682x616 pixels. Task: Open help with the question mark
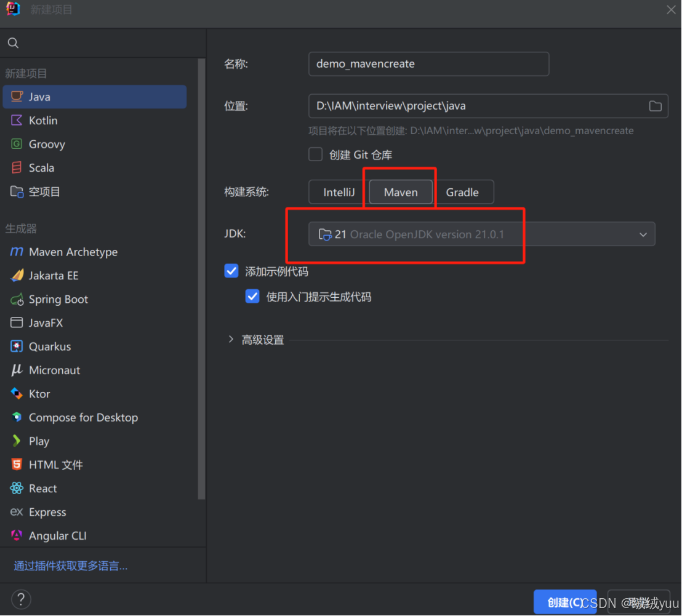point(21,599)
